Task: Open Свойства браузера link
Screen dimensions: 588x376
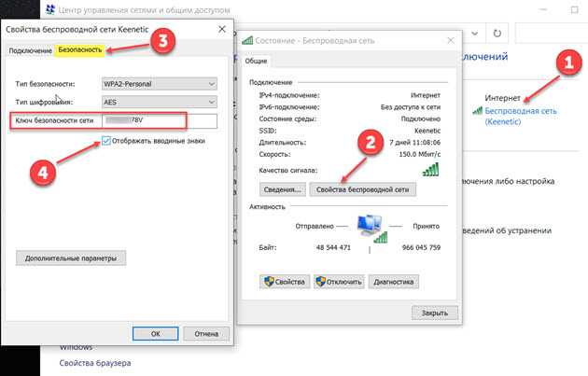Action: pos(95,363)
